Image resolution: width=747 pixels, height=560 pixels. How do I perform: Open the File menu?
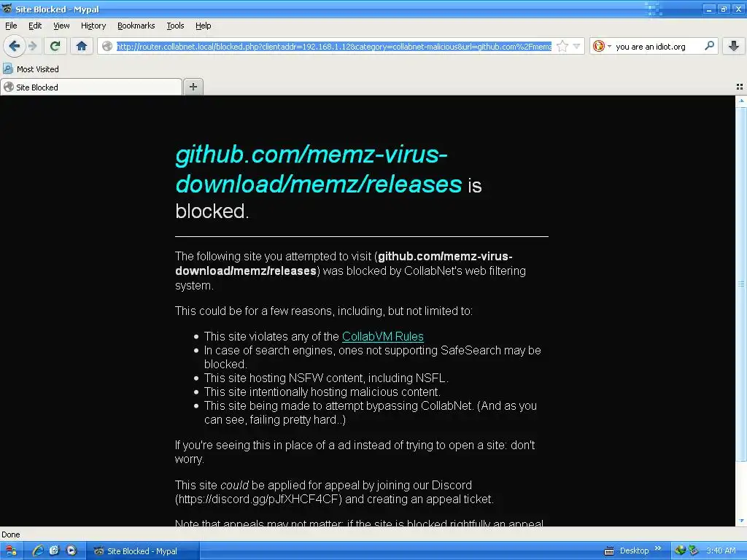(11, 26)
